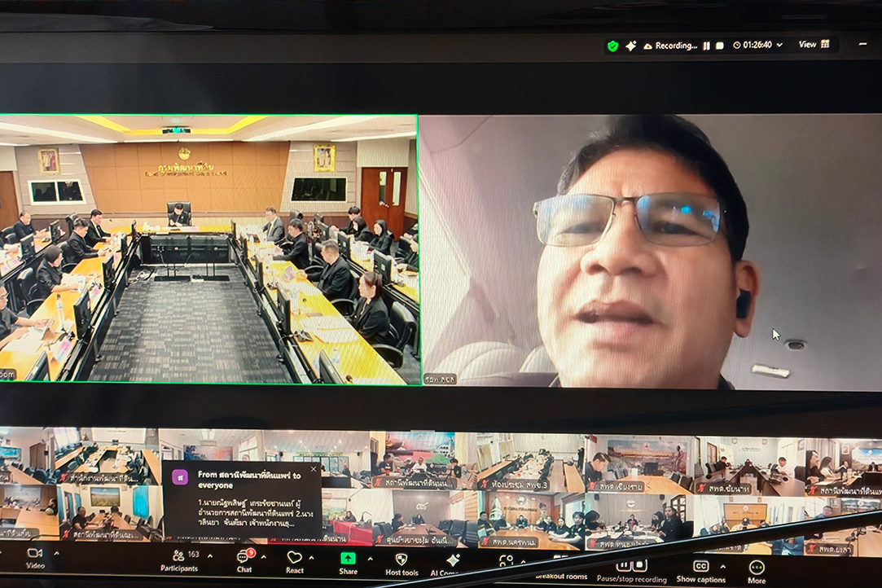882x588 pixels.
Task: Expand the meeting timer dropdown arrow
Action: [779, 46]
